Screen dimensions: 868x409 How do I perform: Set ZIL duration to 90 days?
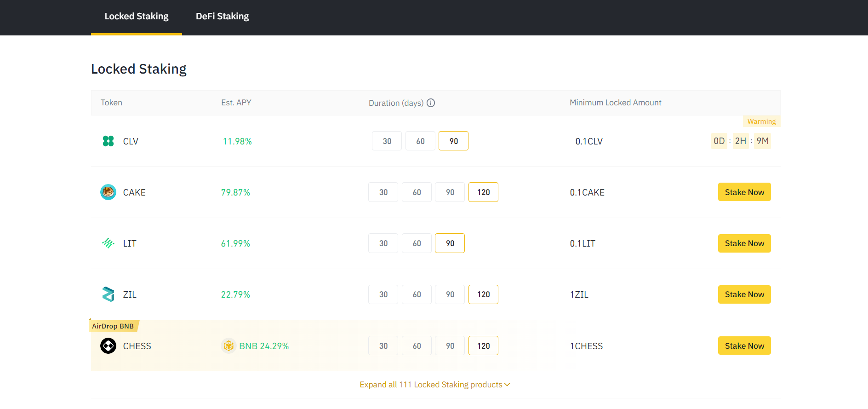[x=450, y=294]
